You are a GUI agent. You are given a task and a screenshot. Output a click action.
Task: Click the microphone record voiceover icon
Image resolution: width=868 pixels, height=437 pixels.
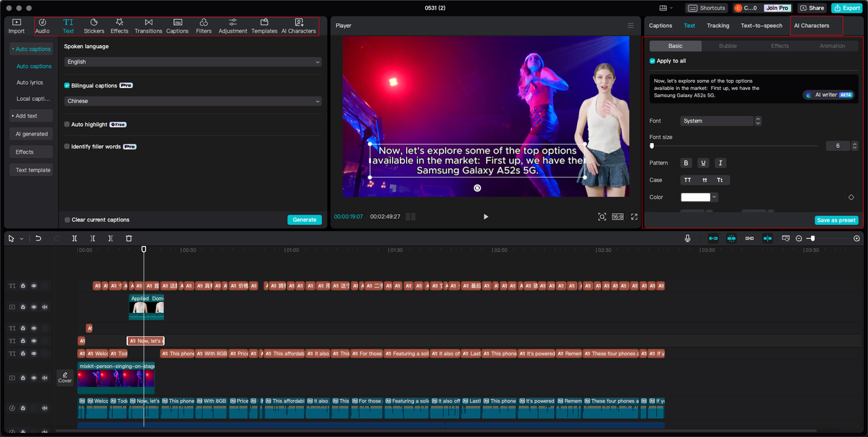[x=688, y=238]
